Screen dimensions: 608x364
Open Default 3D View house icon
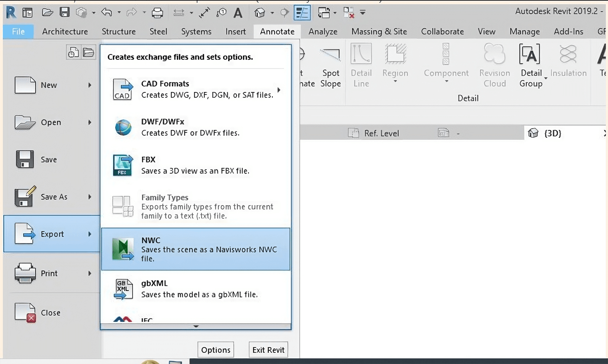(260, 13)
